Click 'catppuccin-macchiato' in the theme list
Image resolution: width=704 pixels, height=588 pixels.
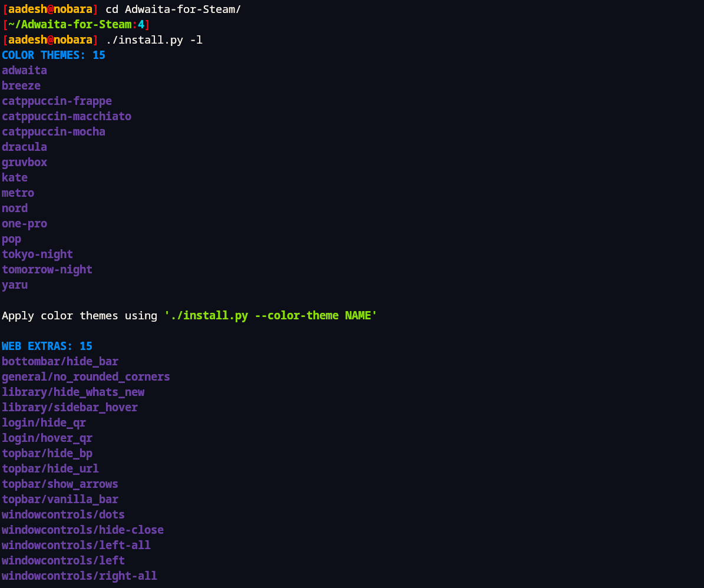[x=67, y=116]
